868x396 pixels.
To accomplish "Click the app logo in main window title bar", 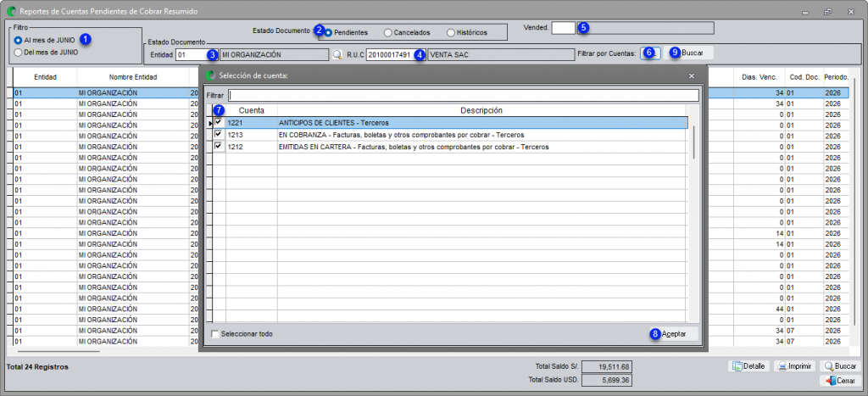I will [11, 11].
